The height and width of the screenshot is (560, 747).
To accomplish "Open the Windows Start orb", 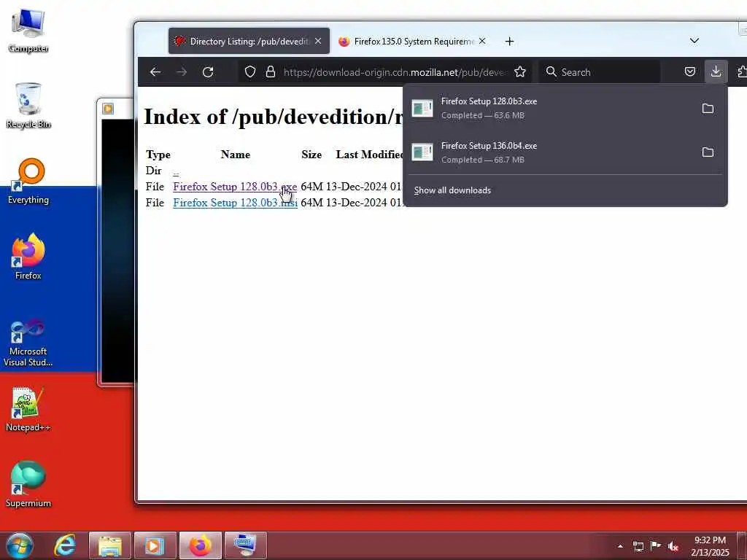I will point(20,545).
